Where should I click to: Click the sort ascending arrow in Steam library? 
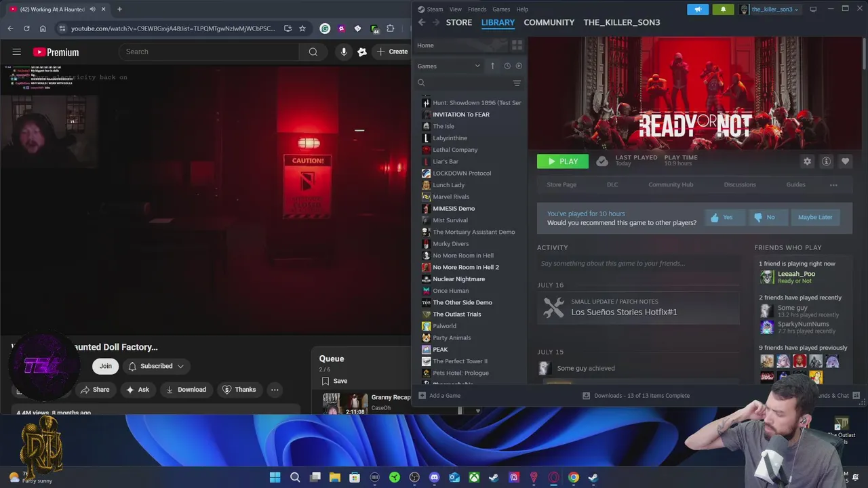pos(493,66)
